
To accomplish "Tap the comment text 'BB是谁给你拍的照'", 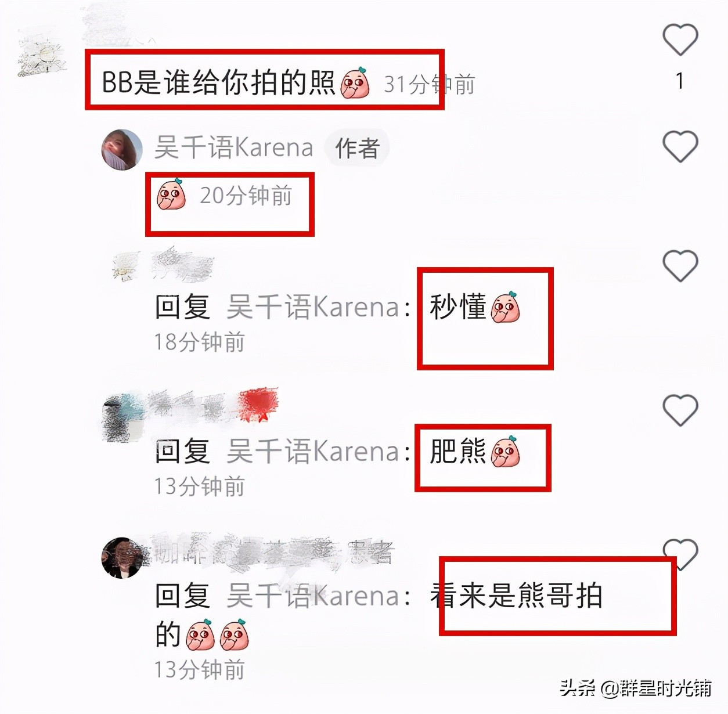I will [x=218, y=82].
